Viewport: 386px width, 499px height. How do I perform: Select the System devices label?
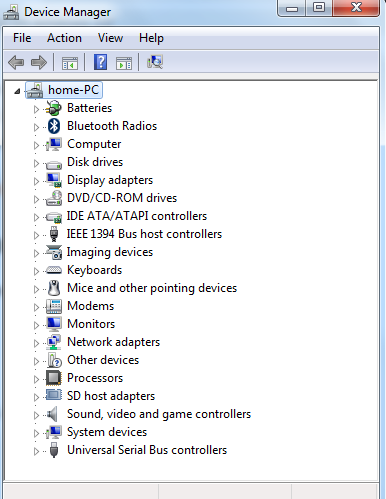[107, 432]
